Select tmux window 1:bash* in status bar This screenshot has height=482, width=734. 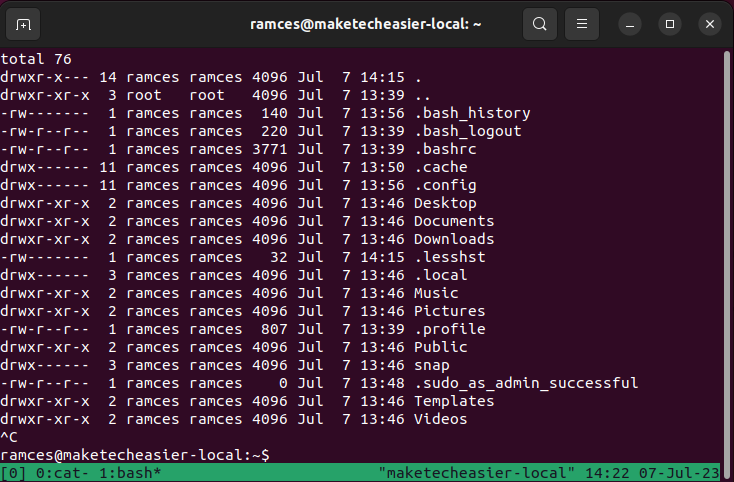[x=130, y=473]
